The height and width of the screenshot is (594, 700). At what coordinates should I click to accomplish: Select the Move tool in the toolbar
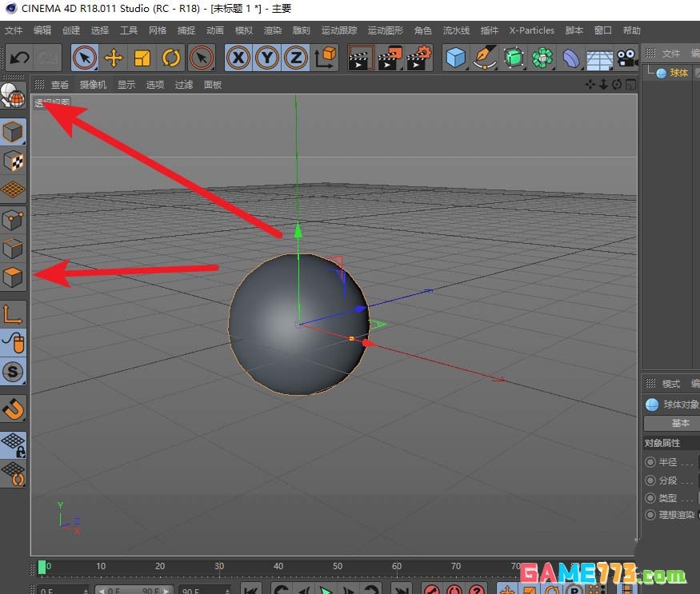coord(114,58)
